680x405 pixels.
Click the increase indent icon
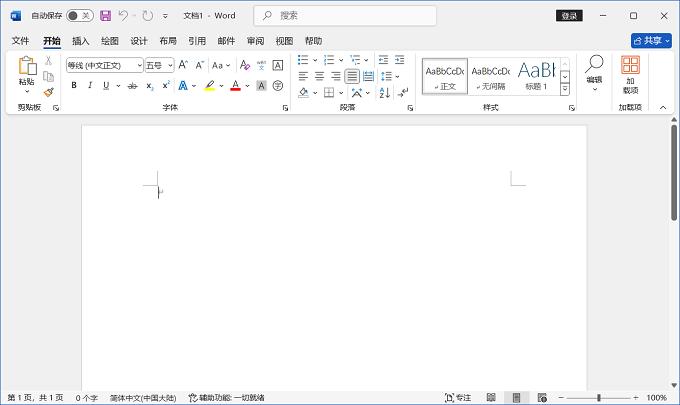399,60
